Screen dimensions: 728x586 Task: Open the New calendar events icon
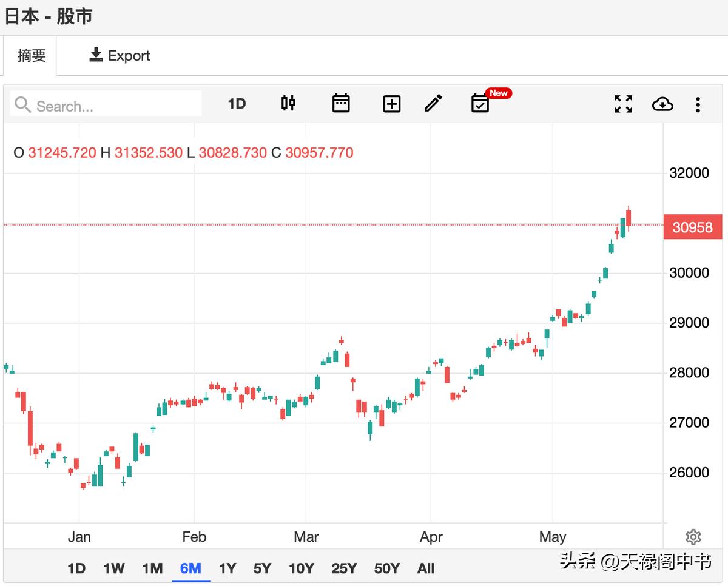480,104
